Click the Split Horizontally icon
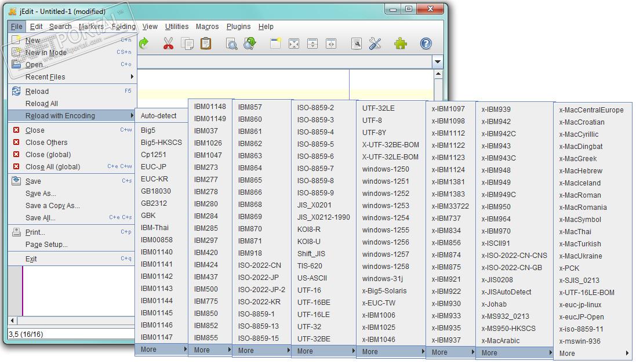Viewport: 636px width, 364px height. point(312,43)
